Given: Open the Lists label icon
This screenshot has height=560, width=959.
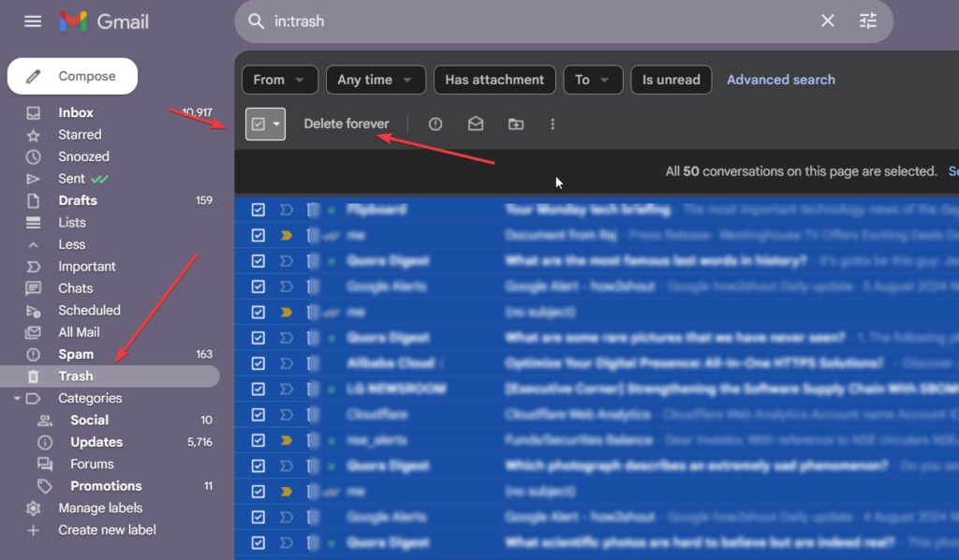Looking at the screenshot, I should pyautogui.click(x=33, y=223).
